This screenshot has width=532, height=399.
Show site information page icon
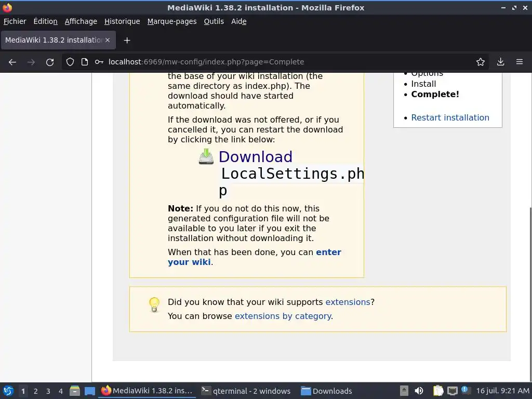click(x=85, y=62)
